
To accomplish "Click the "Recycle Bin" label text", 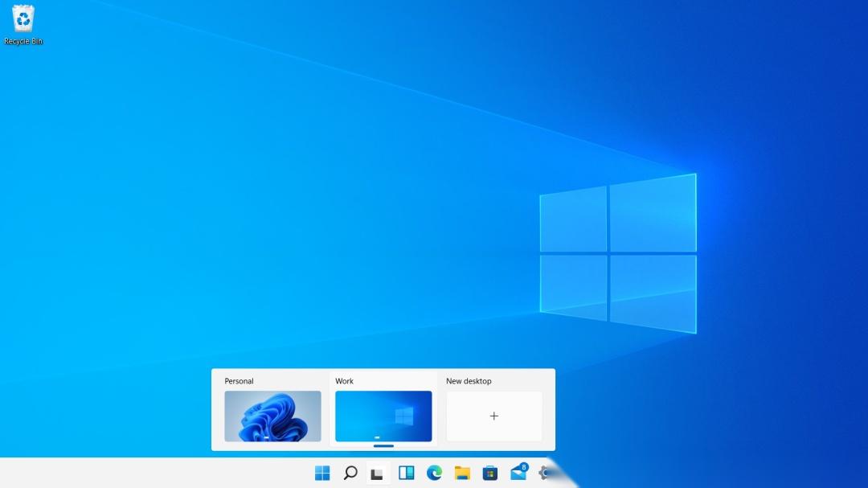I will (23, 42).
